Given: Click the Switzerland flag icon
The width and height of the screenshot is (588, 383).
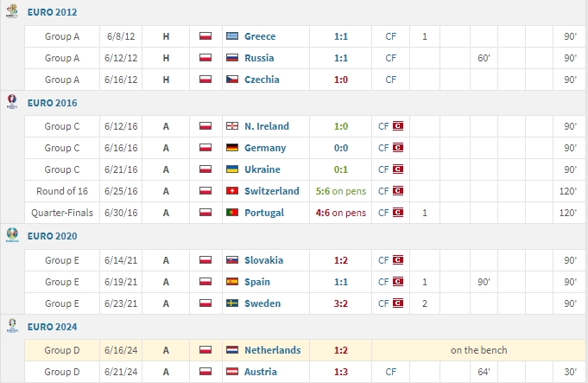Looking at the screenshot, I should tap(231, 190).
